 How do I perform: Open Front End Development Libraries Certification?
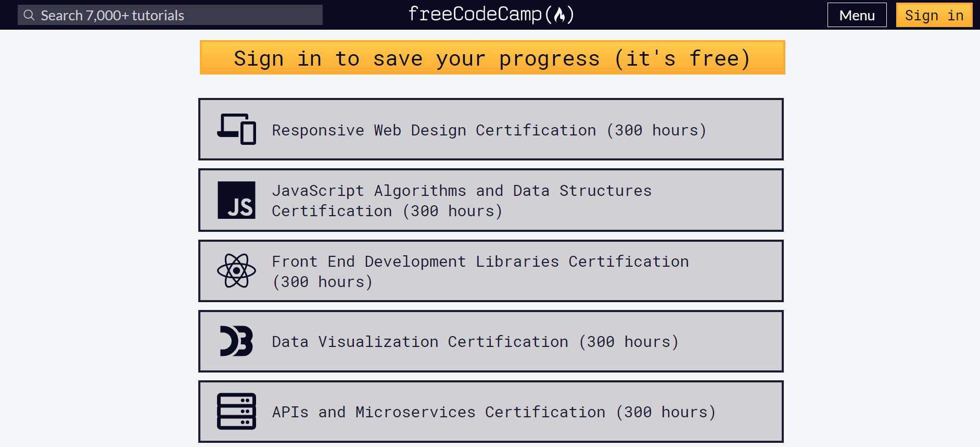click(x=491, y=271)
